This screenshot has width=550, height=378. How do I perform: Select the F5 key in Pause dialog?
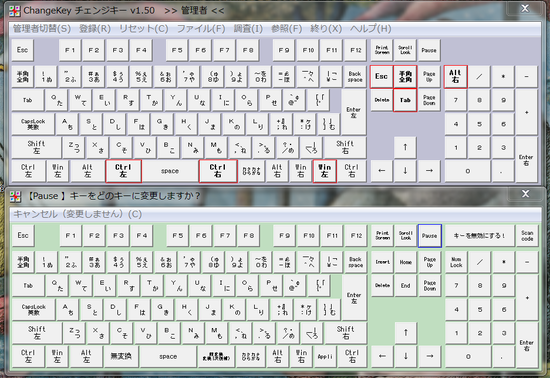coord(177,236)
